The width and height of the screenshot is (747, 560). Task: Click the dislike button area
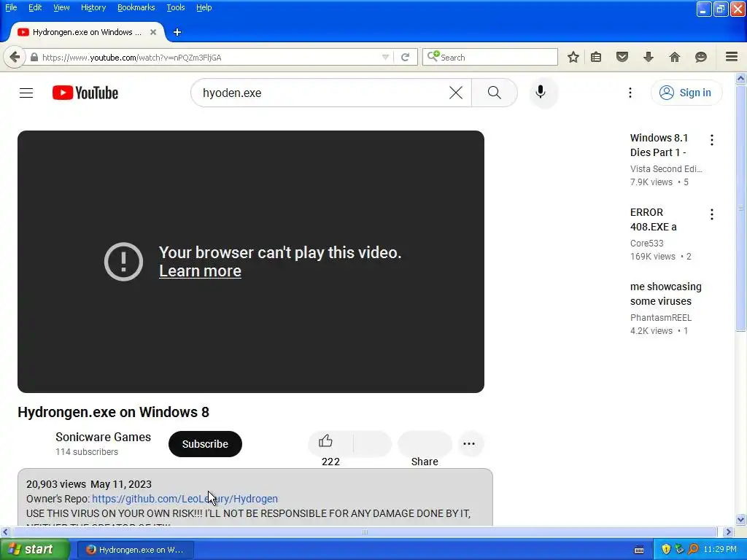click(373, 444)
